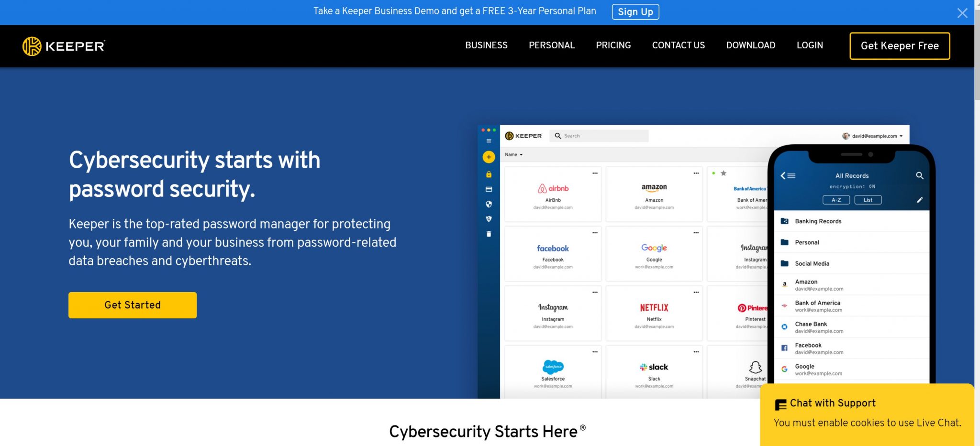Click the lower shield icon in sidebar
This screenshot has width=980, height=446.
[489, 219]
